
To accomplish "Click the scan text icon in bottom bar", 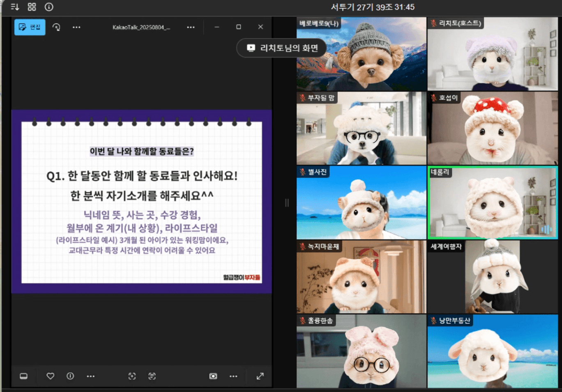I will pos(152,376).
